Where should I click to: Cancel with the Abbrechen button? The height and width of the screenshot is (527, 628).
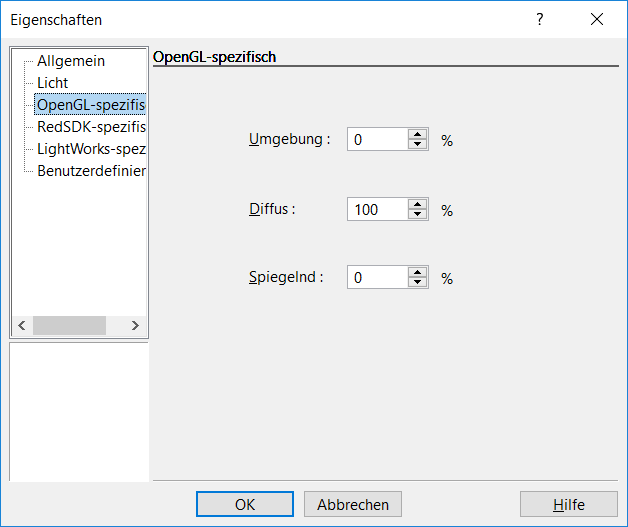[353, 504]
